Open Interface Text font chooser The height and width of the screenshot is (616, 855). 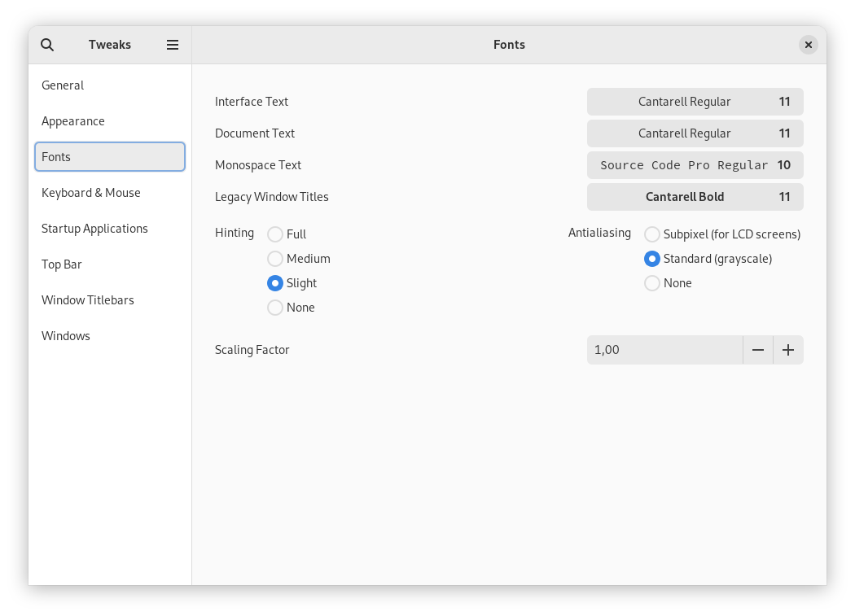695,102
